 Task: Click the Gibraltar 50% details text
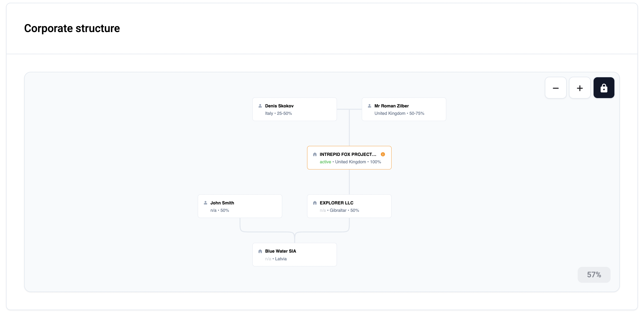tap(344, 210)
